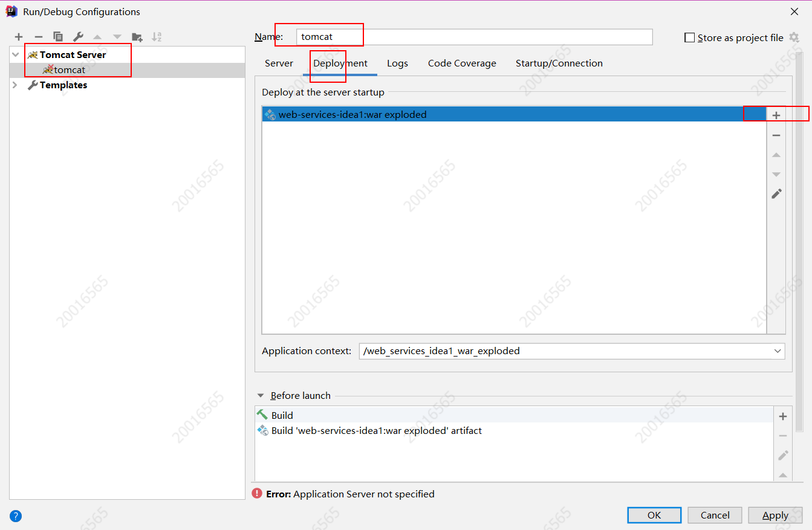Create new folder icon in left toolbar
The image size is (812, 530).
click(x=137, y=37)
